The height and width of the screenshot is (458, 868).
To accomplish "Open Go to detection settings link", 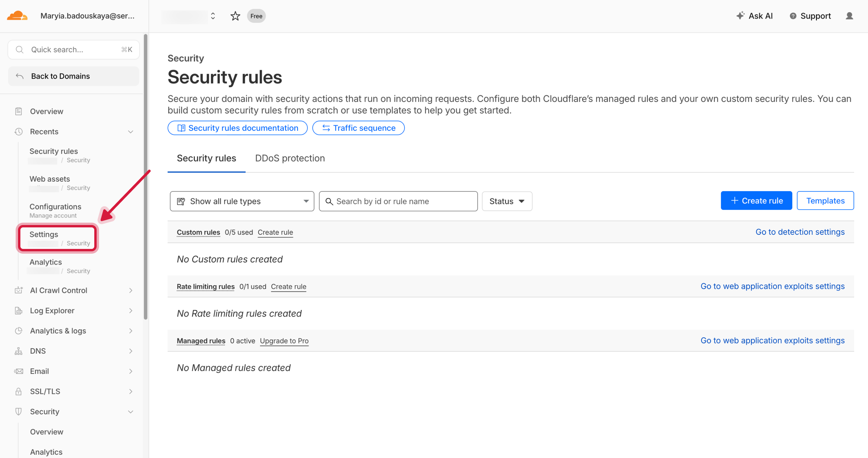I will [800, 232].
